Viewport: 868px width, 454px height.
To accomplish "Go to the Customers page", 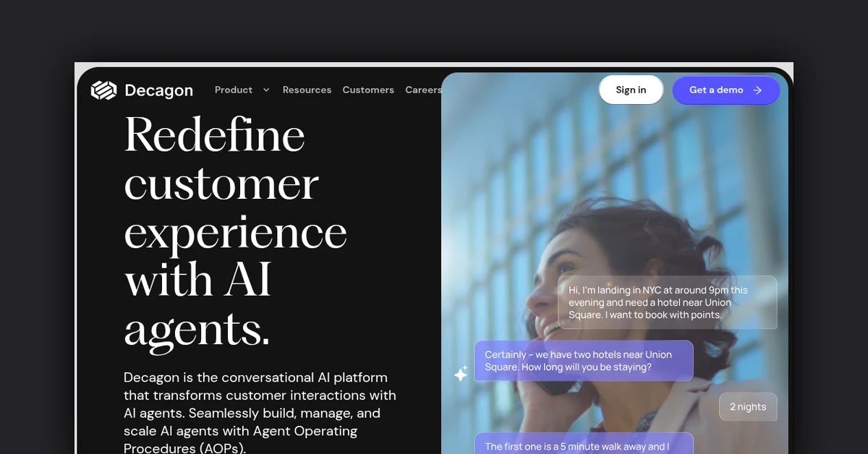I will [x=368, y=90].
